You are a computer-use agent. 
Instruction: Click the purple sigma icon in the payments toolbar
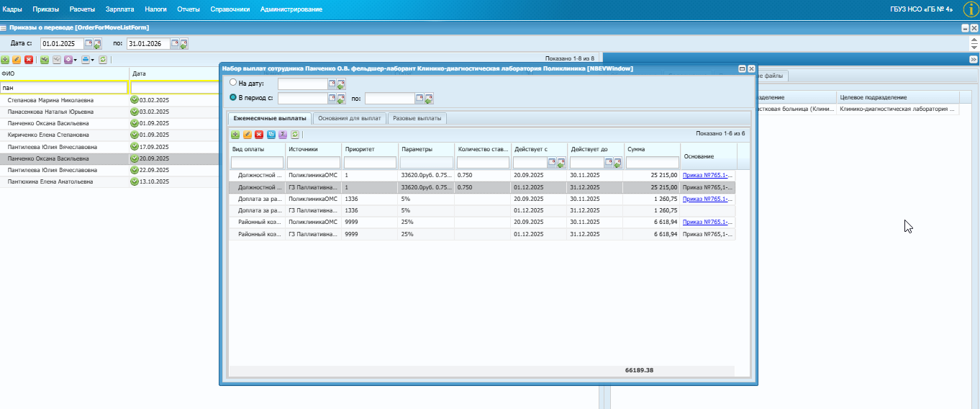[283, 135]
